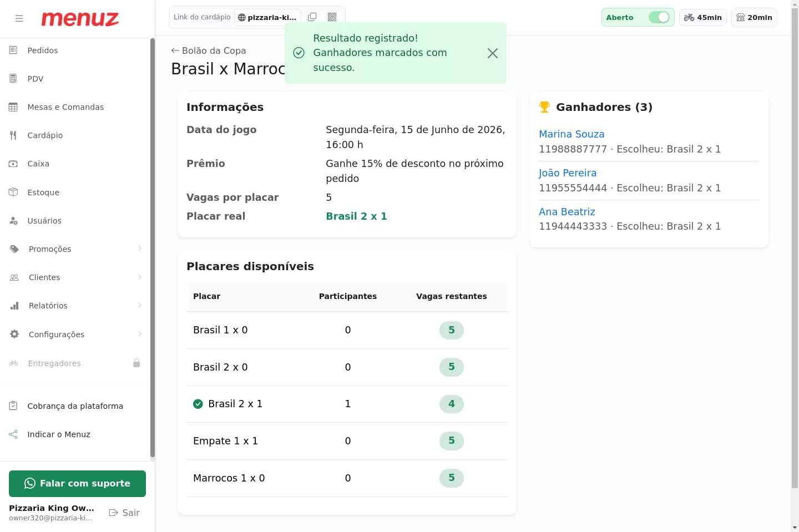This screenshot has height=532, width=799.
Task: Click the Configurações gear icon
Action: tap(14, 334)
